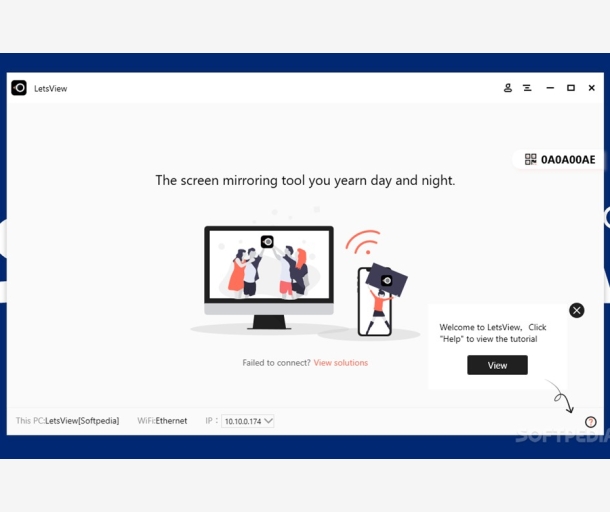The width and height of the screenshot is (610, 512).
Task: Minimize the LetsView window
Action: (550, 88)
